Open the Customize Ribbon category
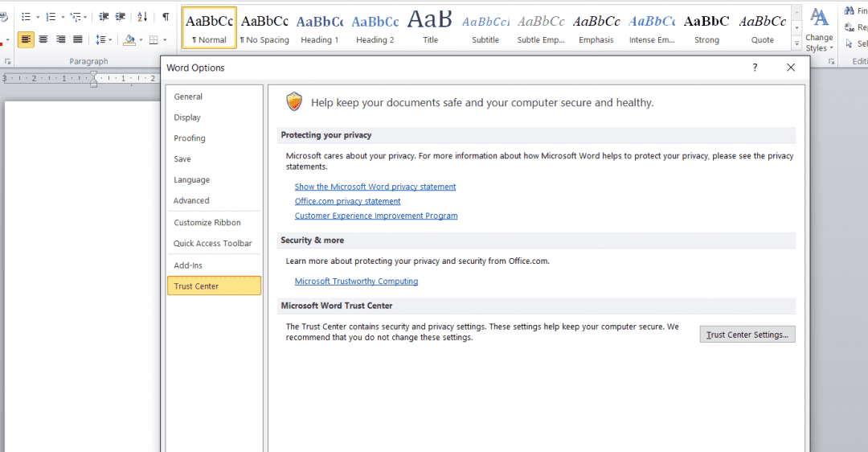This screenshot has width=868, height=452. tap(215, 223)
